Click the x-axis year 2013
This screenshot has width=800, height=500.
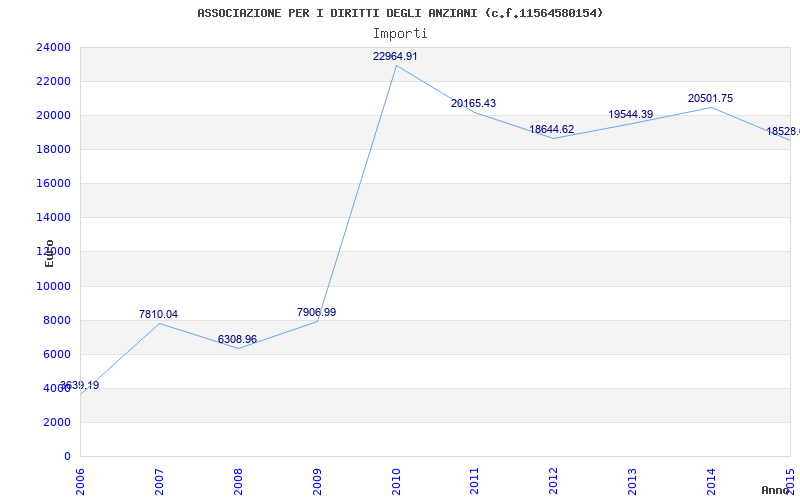coord(632,481)
